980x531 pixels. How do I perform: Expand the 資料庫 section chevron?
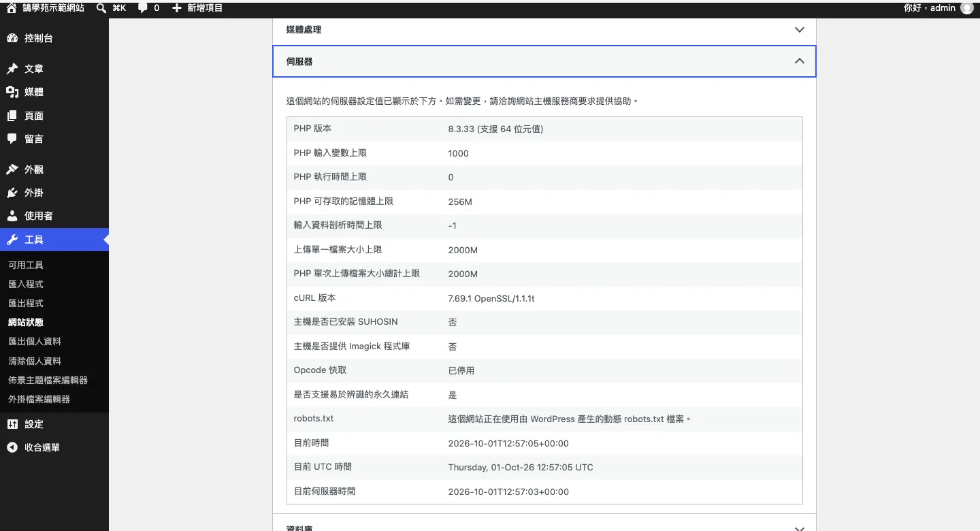800,528
